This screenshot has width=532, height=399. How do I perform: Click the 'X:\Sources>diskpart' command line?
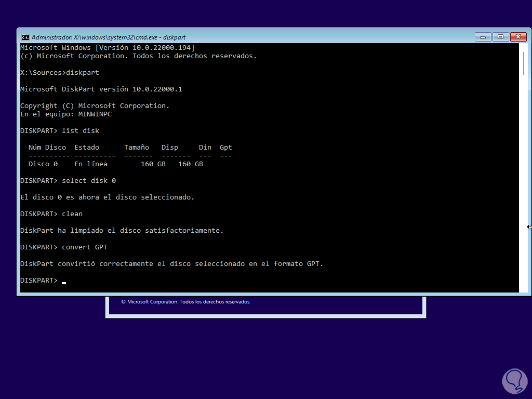click(x=60, y=73)
